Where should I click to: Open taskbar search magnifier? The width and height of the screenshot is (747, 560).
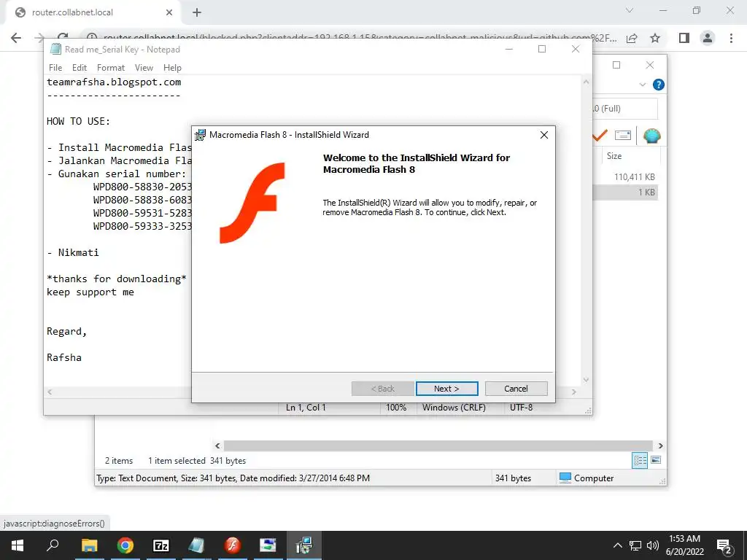coord(53,545)
